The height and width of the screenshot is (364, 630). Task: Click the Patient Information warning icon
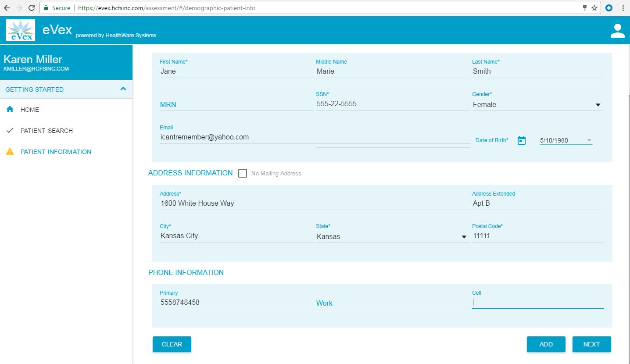pyautogui.click(x=10, y=152)
